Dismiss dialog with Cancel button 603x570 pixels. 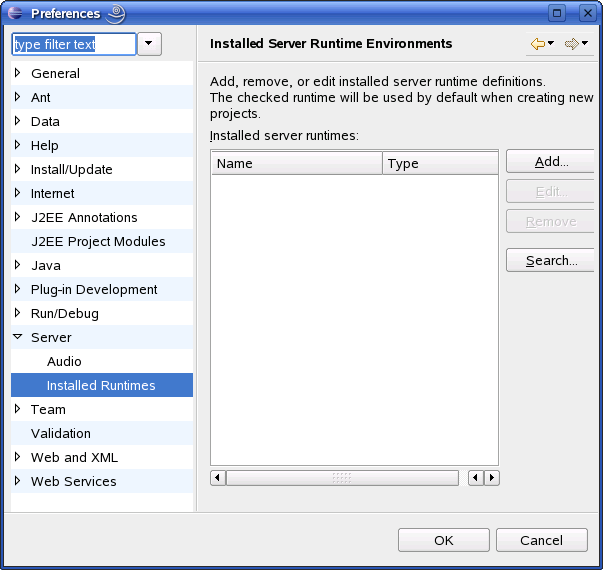click(542, 540)
